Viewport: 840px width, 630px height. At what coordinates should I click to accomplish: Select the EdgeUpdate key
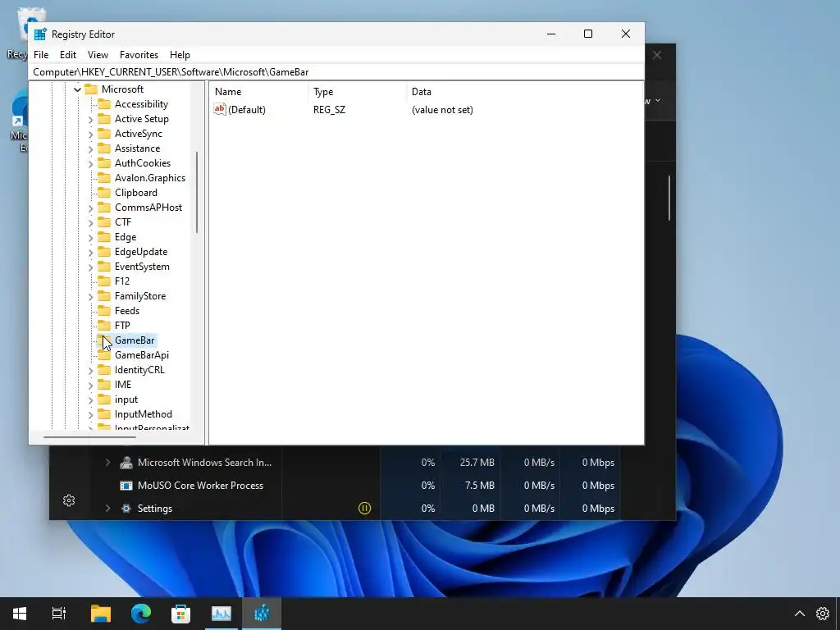141,252
